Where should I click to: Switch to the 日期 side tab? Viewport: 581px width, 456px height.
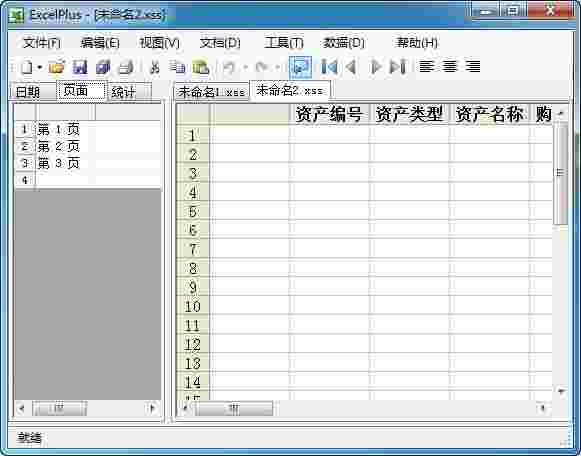33,91
